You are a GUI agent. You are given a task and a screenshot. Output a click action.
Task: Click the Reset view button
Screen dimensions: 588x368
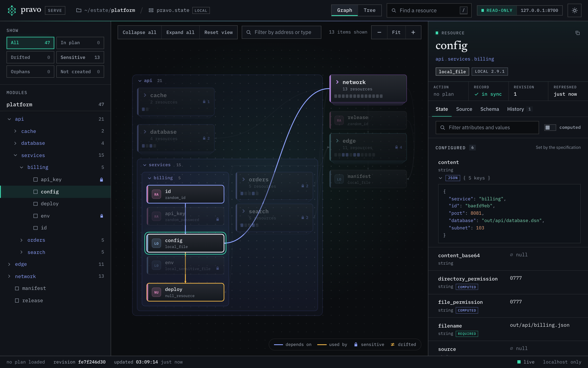[218, 32]
